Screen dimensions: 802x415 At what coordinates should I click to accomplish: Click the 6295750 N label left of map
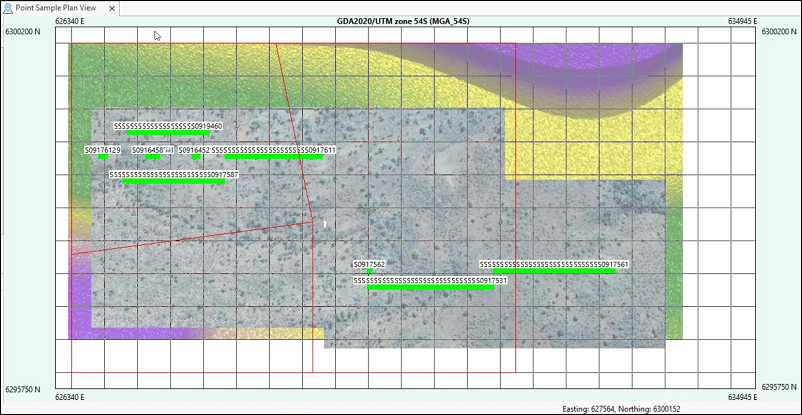pos(23,389)
